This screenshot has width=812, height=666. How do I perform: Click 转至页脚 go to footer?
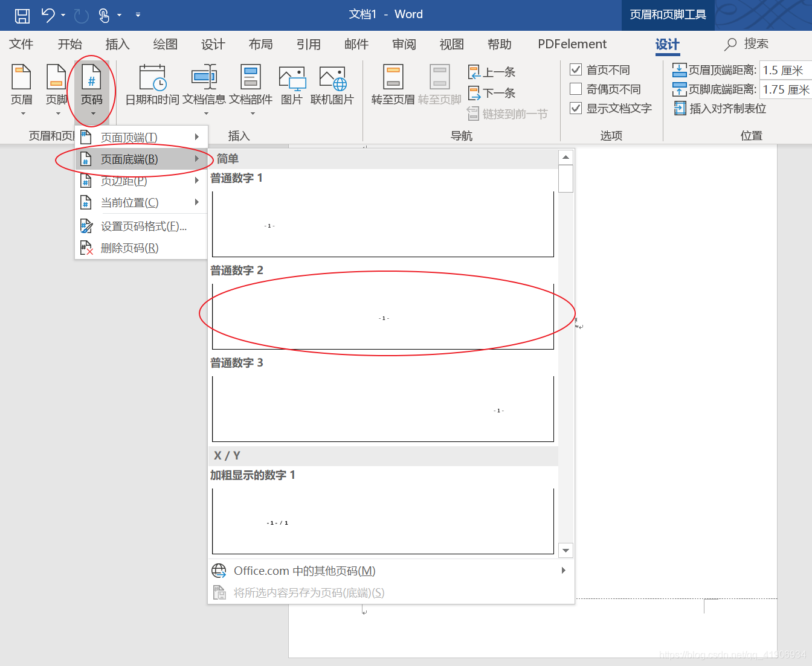[439, 85]
